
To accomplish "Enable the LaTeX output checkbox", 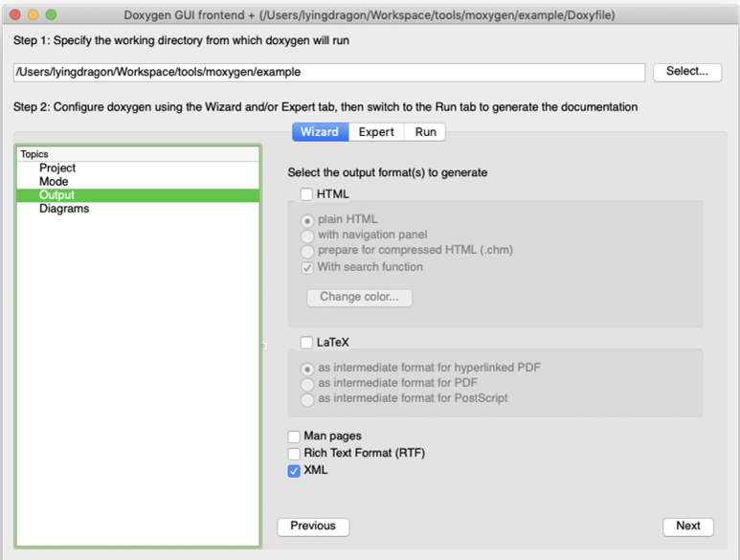I will pos(306,342).
